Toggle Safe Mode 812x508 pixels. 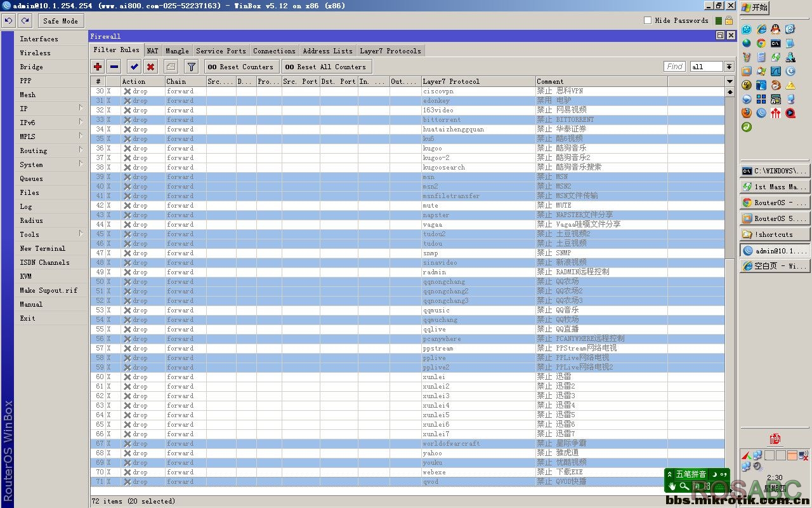(x=60, y=21)
